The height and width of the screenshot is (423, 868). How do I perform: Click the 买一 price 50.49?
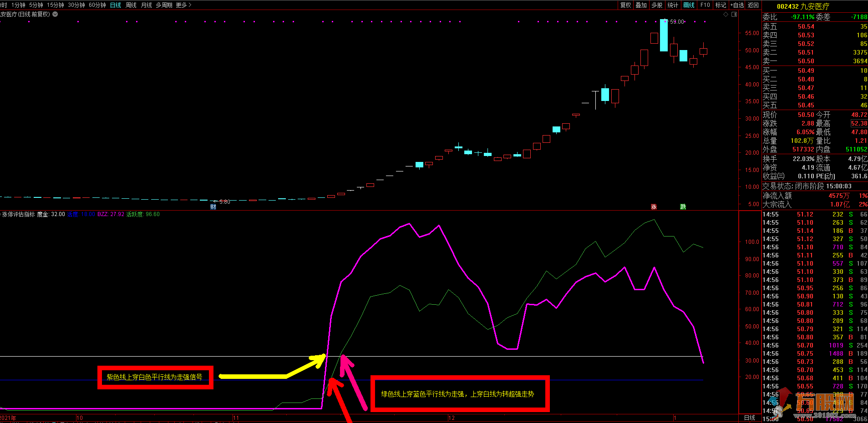[806, 70]
